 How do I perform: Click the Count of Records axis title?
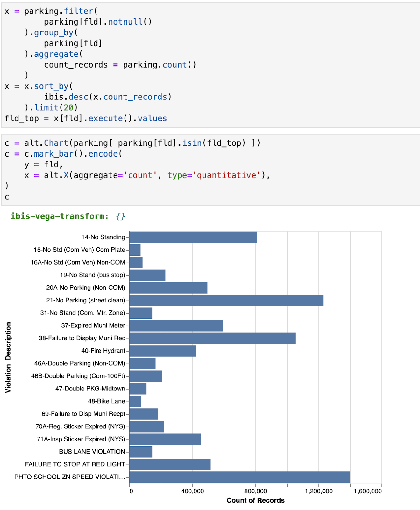tap(255, 500)
